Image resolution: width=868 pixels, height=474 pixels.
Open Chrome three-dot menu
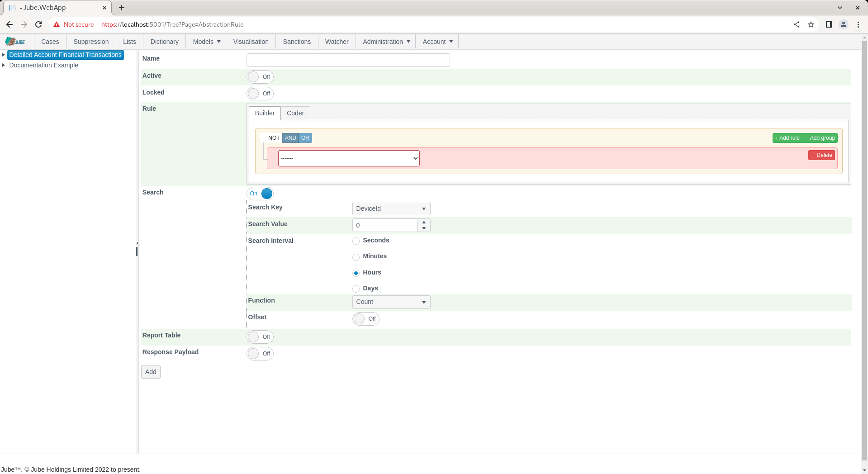coord(858,24)
